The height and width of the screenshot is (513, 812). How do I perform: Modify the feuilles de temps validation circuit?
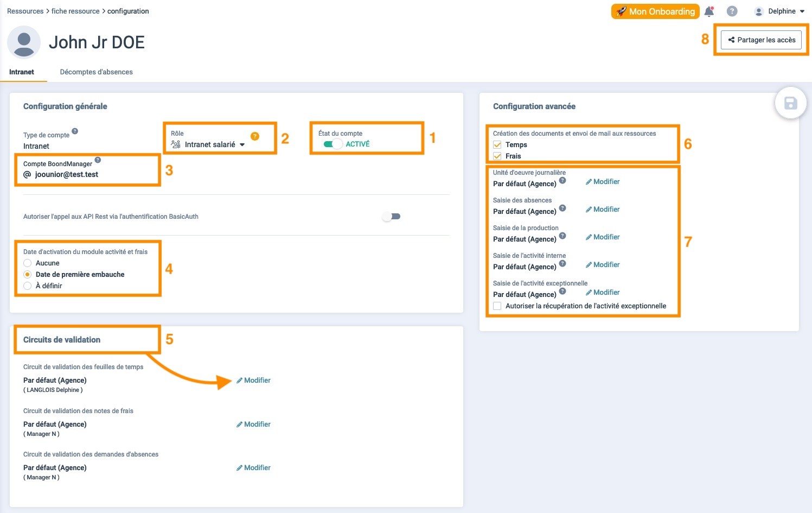click(x=253, y=381)
